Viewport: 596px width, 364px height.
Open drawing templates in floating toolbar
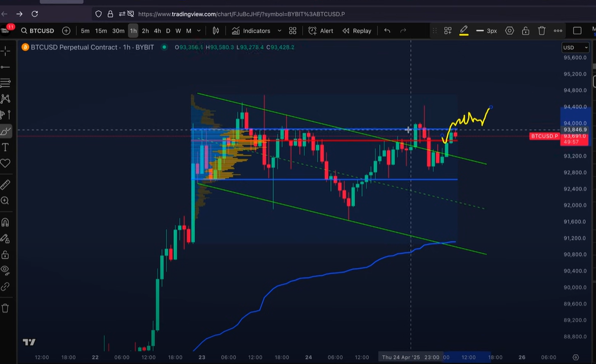[x=448, y=31]
